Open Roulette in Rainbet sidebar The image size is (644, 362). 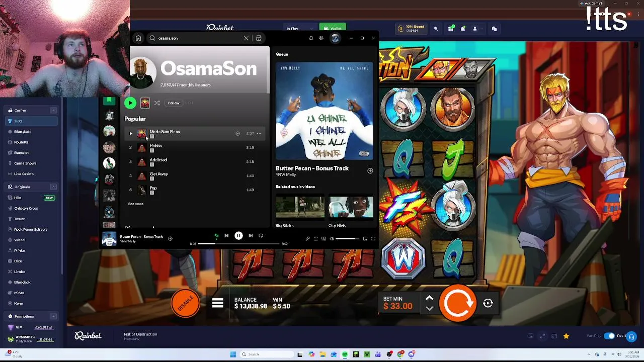click(x=30, y=142)
